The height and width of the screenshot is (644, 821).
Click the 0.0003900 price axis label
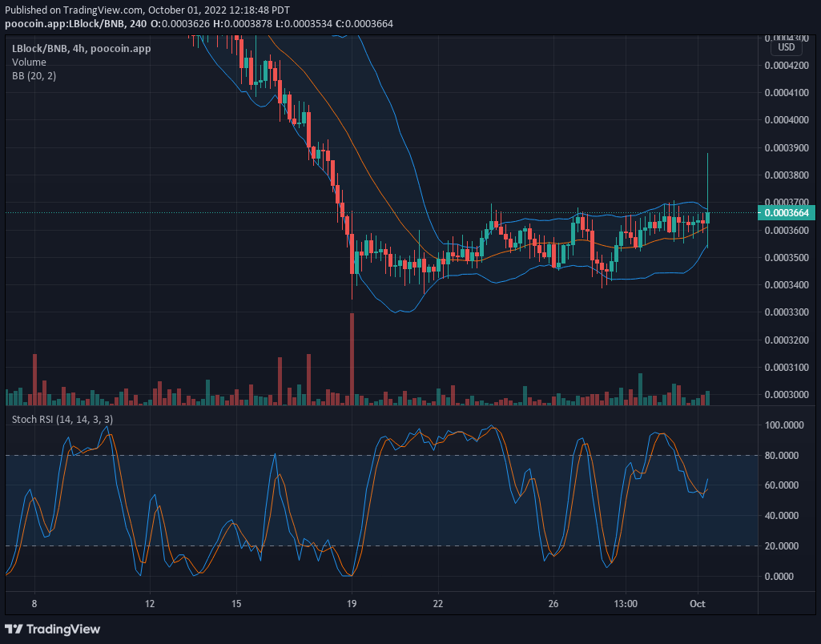(x=787, y=147)
